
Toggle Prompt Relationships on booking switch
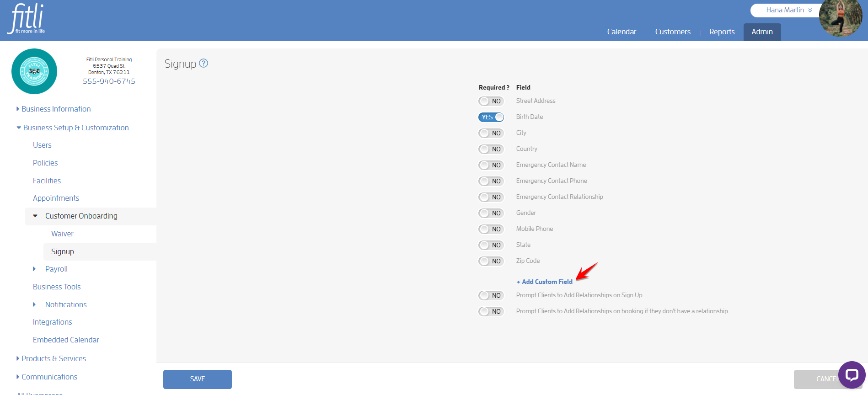[491, 311]
